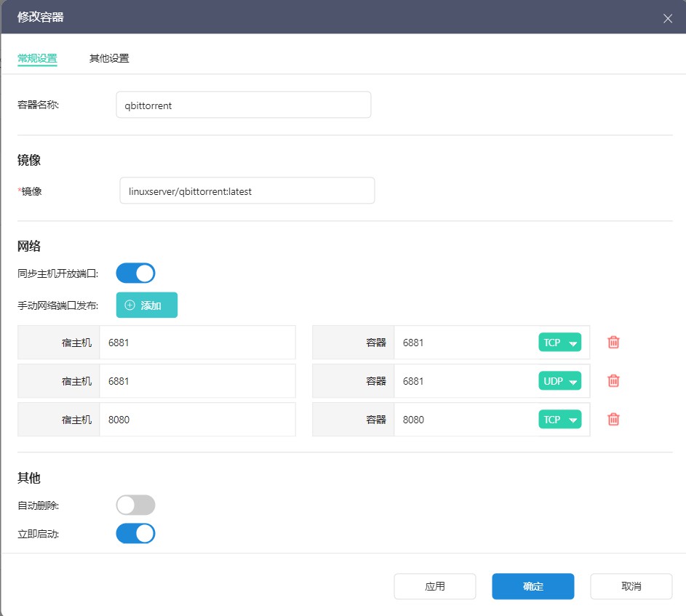Image resolution: width=686 pixels, height=616 pixels.
Task: Select the 常规设置 tab
Action: click(37, 58)
